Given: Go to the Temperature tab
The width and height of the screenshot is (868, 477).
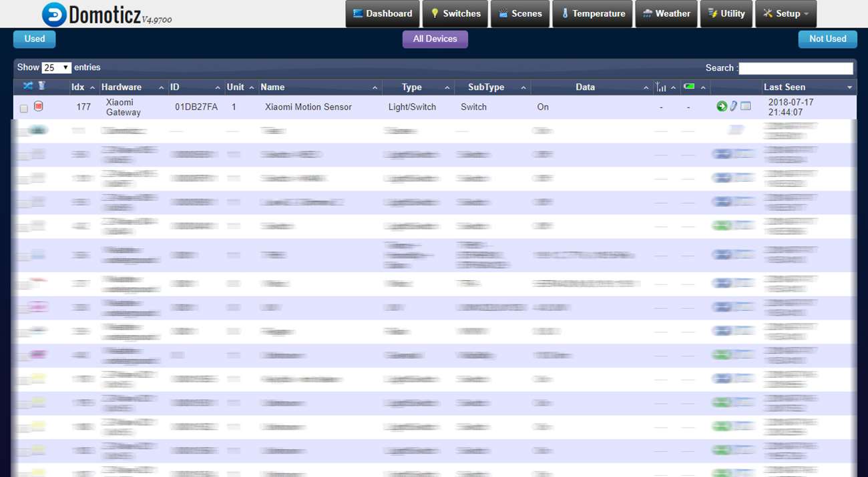Looking at the screenshot, I should point(592,14).
